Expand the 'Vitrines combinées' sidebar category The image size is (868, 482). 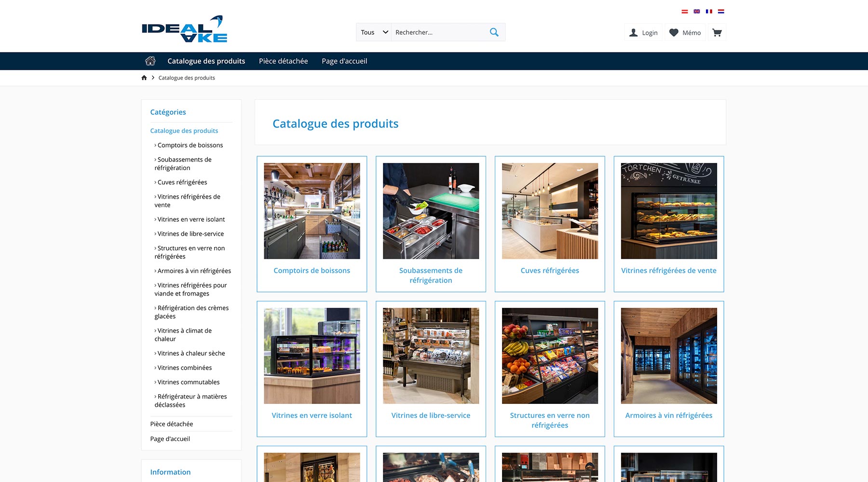coord(185,368)
